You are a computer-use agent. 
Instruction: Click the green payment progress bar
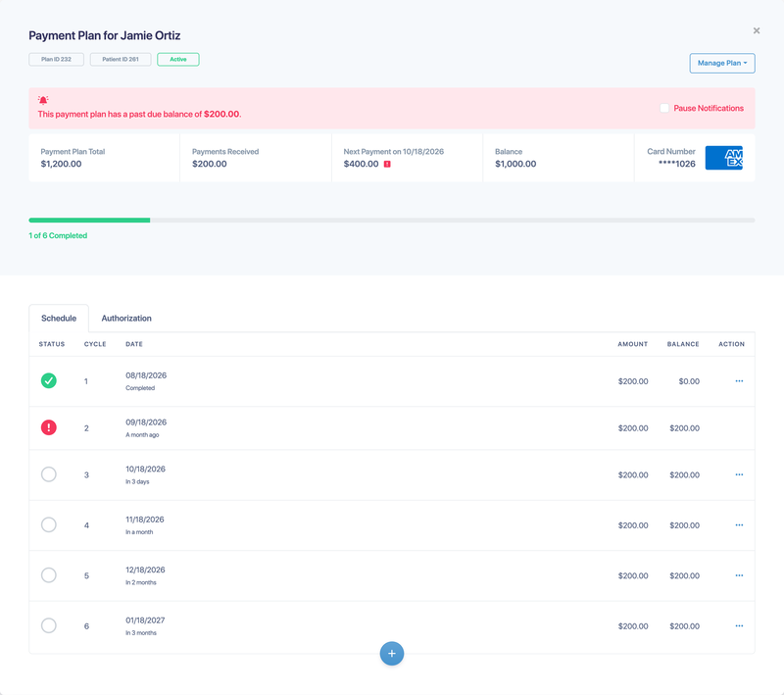89,220
